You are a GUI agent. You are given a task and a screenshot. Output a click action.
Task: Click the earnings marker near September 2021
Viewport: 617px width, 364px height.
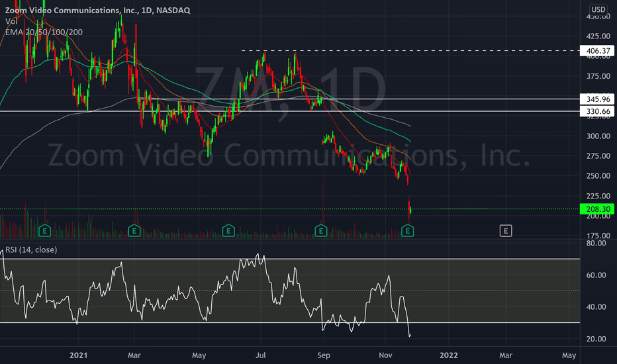click(x=321, y=230)
